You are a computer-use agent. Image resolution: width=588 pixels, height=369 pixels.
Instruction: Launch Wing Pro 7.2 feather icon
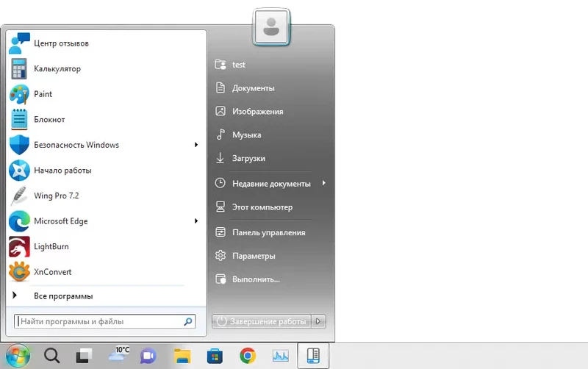point(19,196)
